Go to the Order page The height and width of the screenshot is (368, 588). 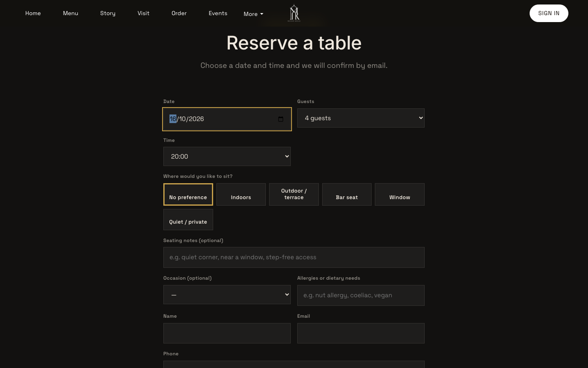pos(179,13)
